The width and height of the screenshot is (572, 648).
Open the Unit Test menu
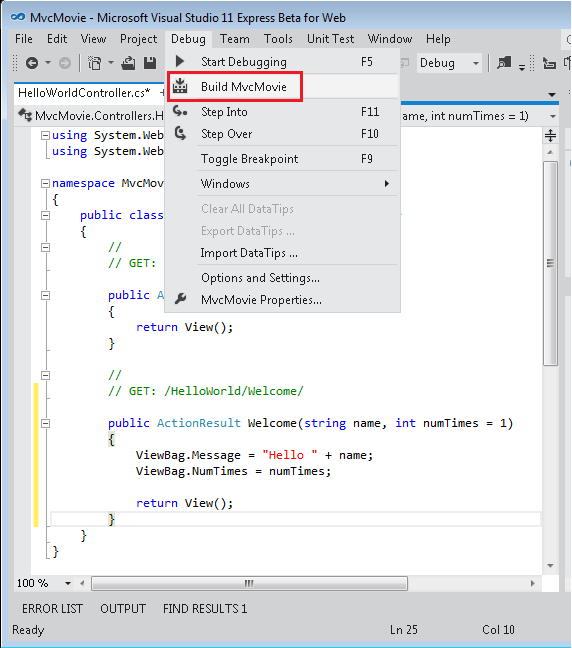tap(330, 39)
